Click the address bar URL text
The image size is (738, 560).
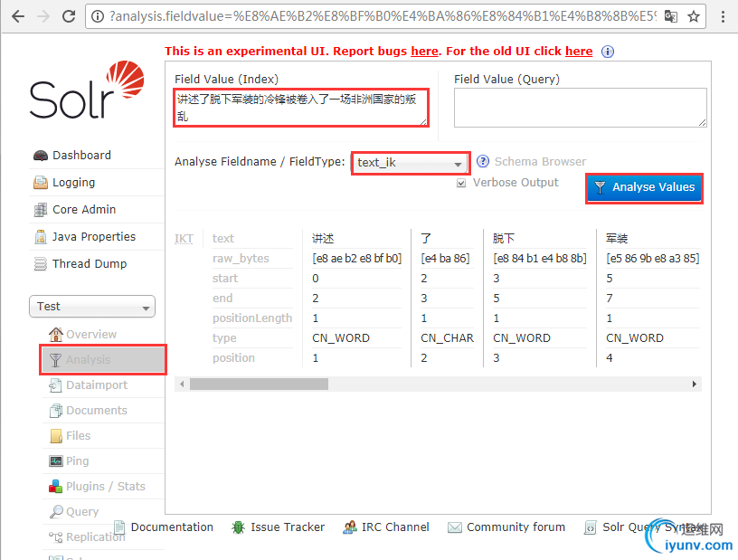383,16
